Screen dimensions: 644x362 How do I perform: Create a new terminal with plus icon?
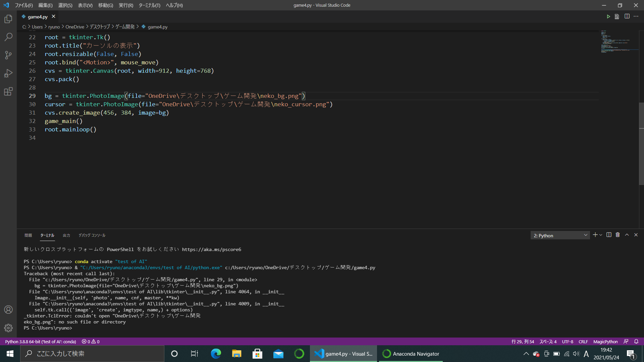595,235
